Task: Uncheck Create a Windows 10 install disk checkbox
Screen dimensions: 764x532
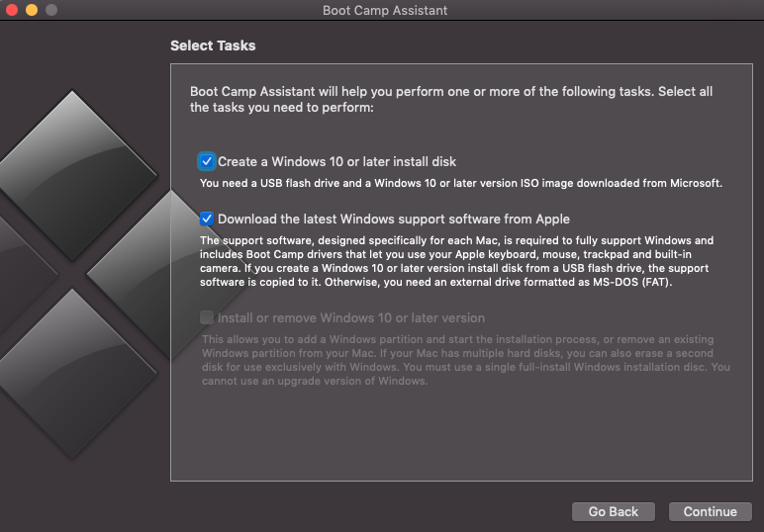Action: pos(207,161)
